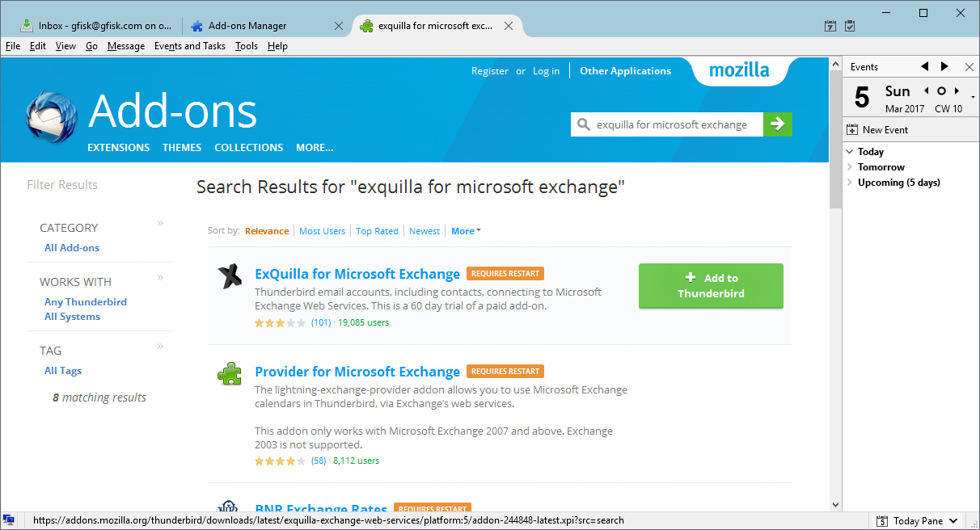Click the search magnifier icon in search box
Image resolution: width=980 pixels, height=530 pixels.
pyautogui.click(x=584, y=125)
